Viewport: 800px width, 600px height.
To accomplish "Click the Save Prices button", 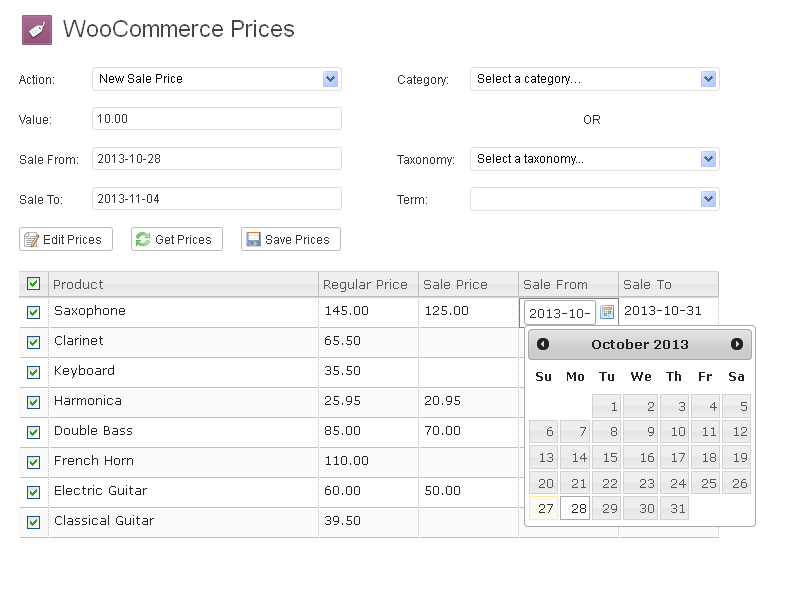I will point(291,239).
